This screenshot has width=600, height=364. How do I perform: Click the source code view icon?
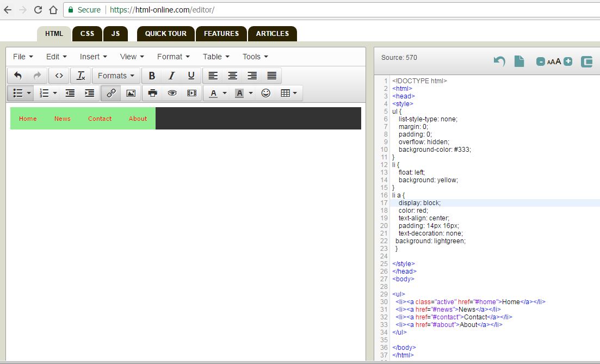coord(59,76)
